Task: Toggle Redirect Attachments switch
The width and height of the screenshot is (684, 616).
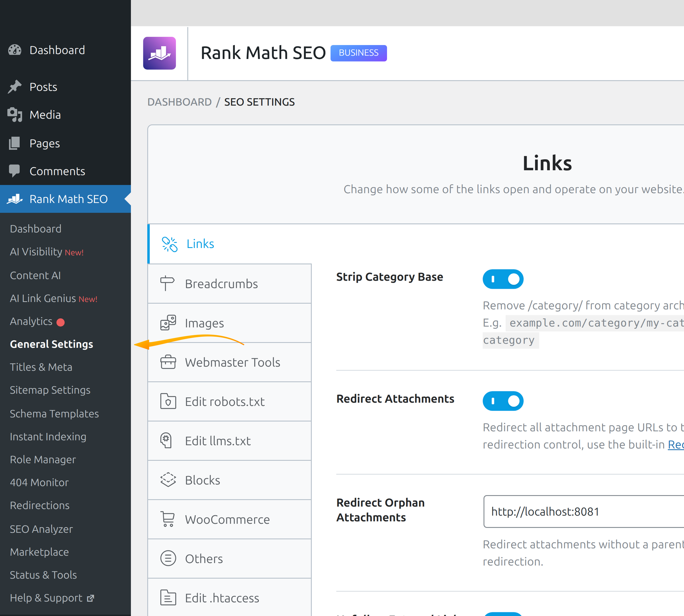Action: 503,401
